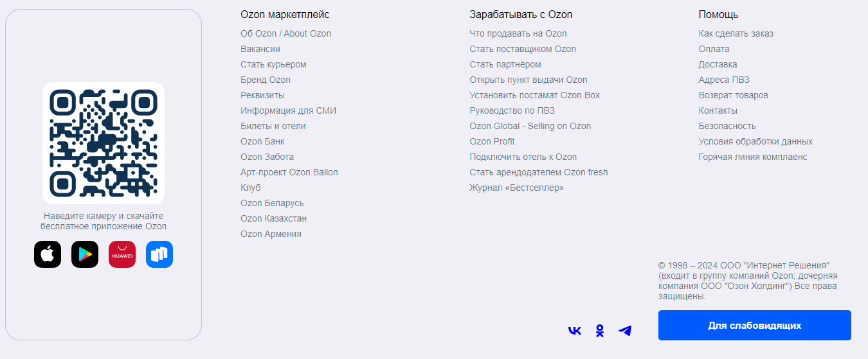Click the Apple App Store icon
The height and width of the screenshot is (359, 868).
pyautogui.click(x=48, y=254)
